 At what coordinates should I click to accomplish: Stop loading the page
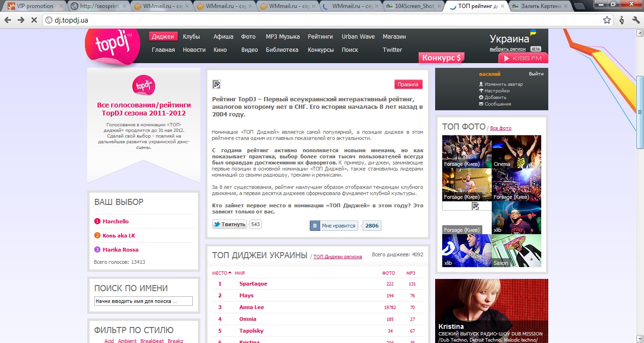tap(34, 20)
